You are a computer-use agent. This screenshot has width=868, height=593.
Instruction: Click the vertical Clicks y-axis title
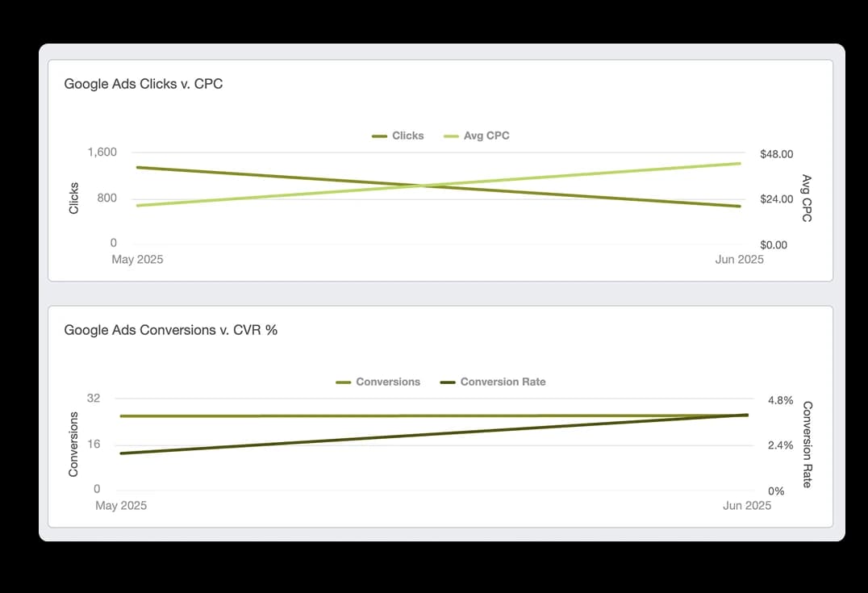74,198
